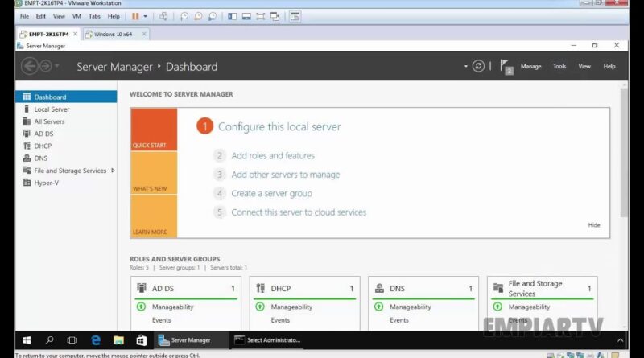The width and height of the screenshot is (644, 358).
Task: Select DNS in the sidebar
Action: [66, 158]
